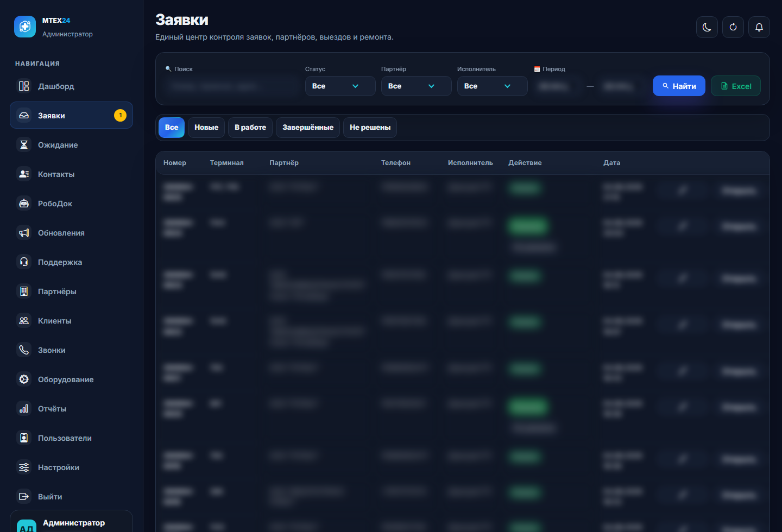Open Настройки sliders icon
The image size is (782, 532).
point(24,467)
